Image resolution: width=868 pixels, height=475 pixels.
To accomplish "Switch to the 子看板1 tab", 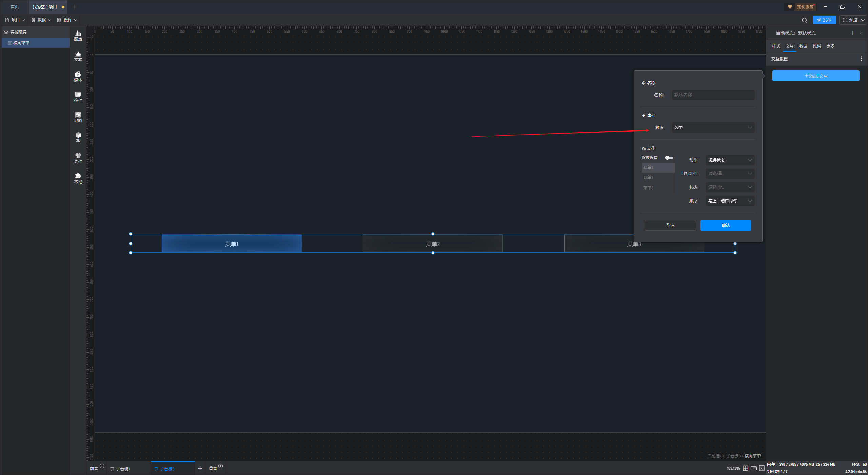I will [x=122, y=469].
